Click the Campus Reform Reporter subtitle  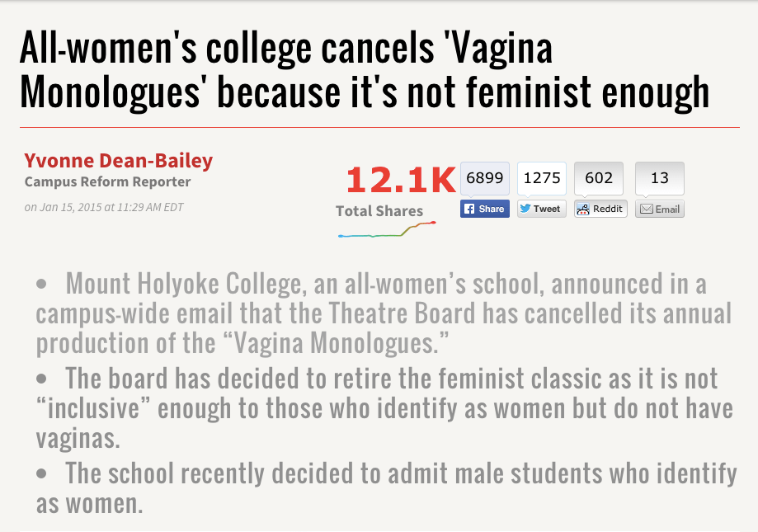[108, 181]
